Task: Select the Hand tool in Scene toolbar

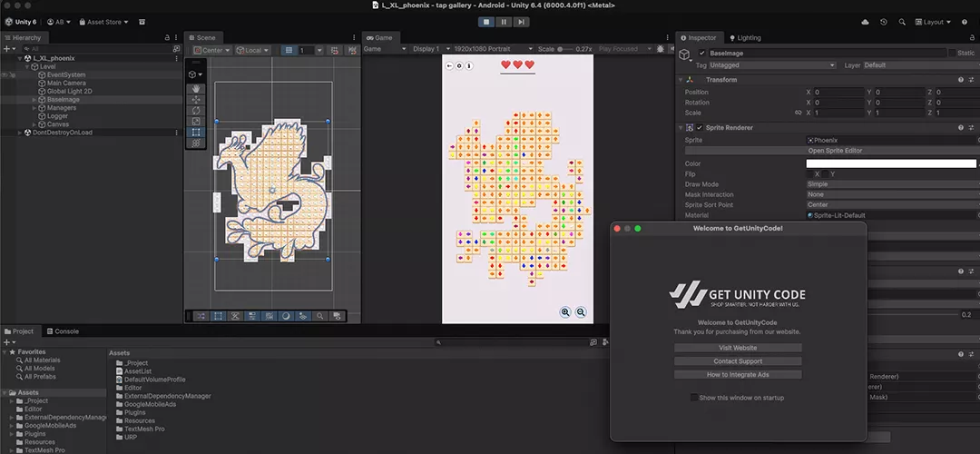Action: point(195,89)
